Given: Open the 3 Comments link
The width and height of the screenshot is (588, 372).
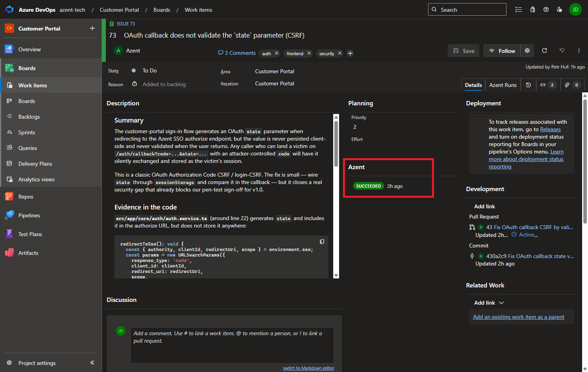Looking at the screenshot, I should tap(237, 53).
